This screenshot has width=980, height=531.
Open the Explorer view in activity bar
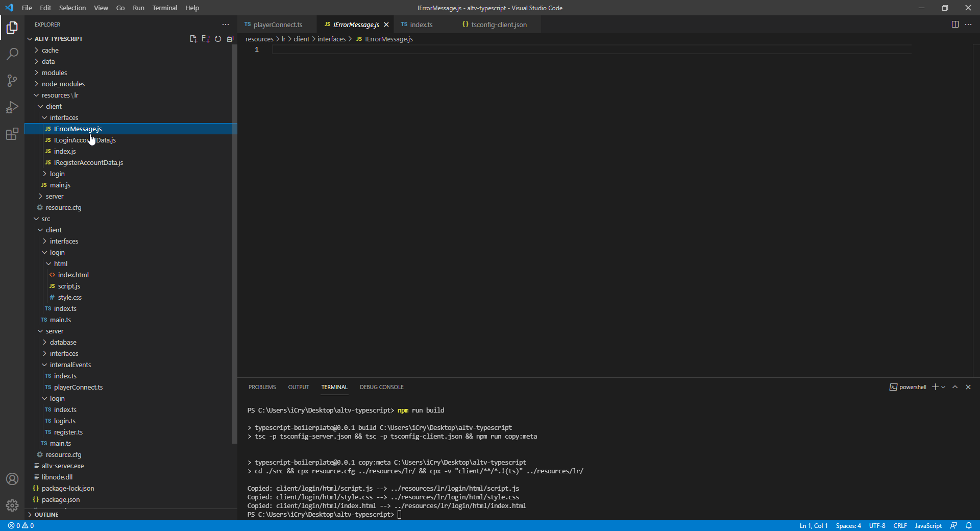pyautogui.click(x=12, y=28)
